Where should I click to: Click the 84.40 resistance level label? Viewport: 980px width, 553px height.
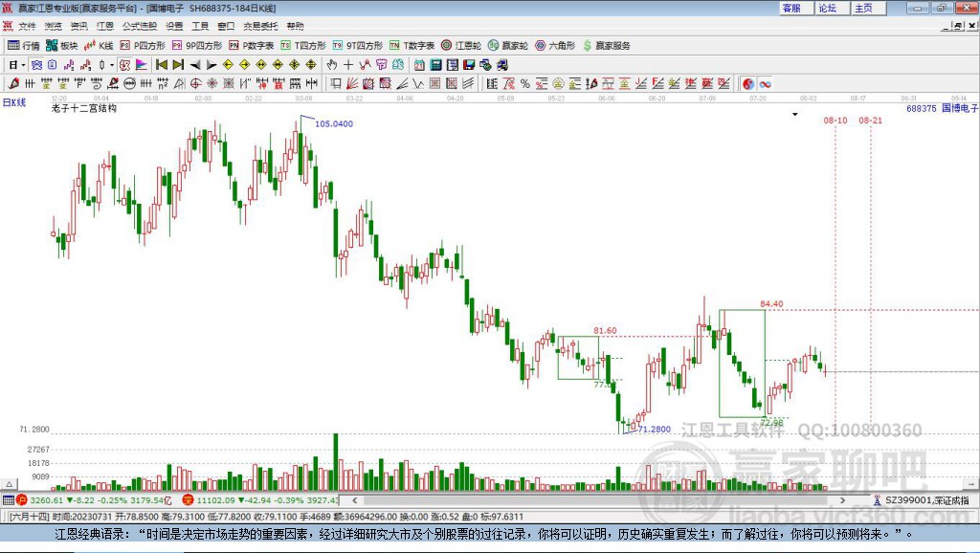771,303
